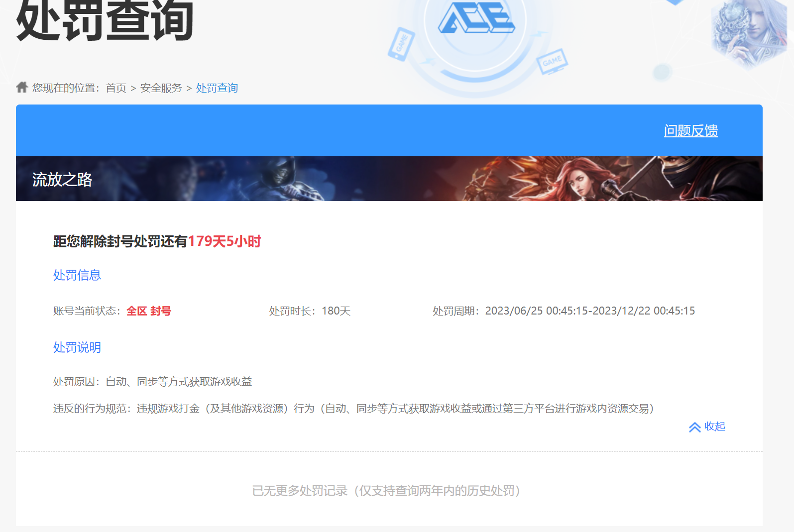Click the 处罚时长 180天 value

(336, 311)
